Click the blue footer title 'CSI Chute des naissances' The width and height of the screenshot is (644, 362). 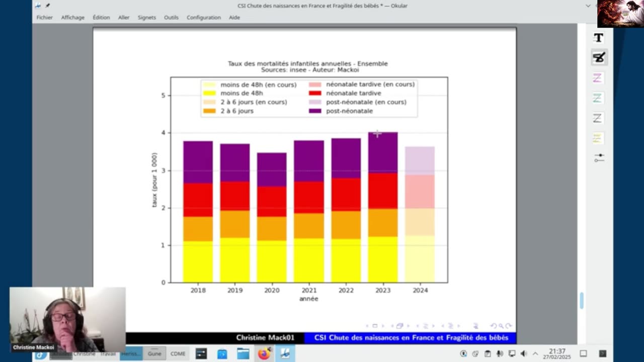(412, 338)
